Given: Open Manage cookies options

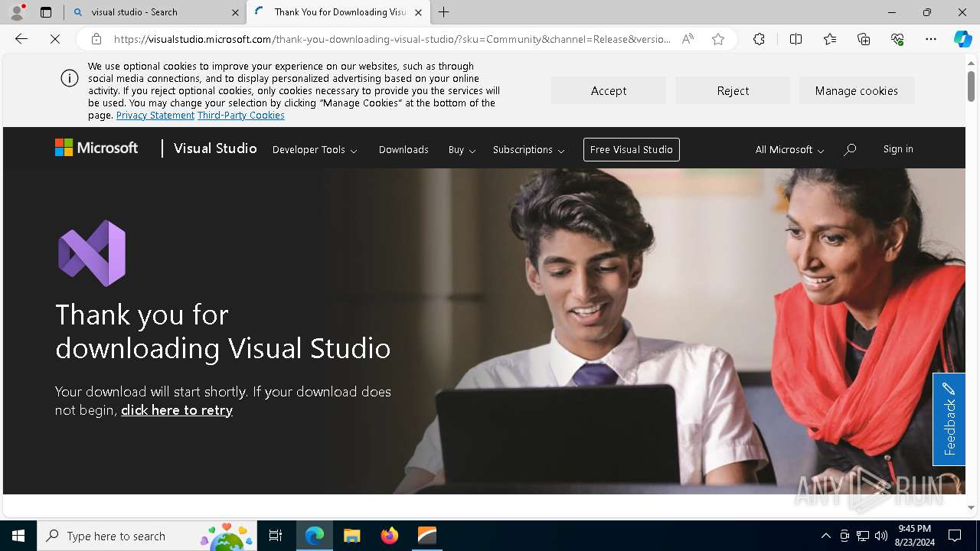Looking at the screenshot, I should tap(857, 90).
